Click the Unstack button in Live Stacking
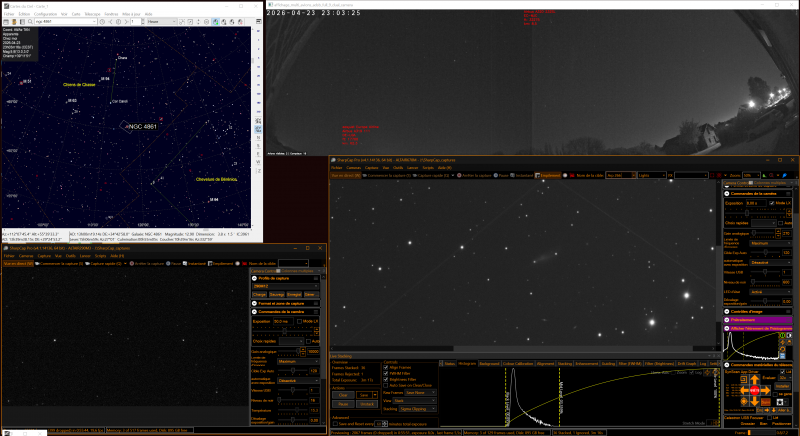Viewport: 800px width, 436px height. (x=367, y=404)
